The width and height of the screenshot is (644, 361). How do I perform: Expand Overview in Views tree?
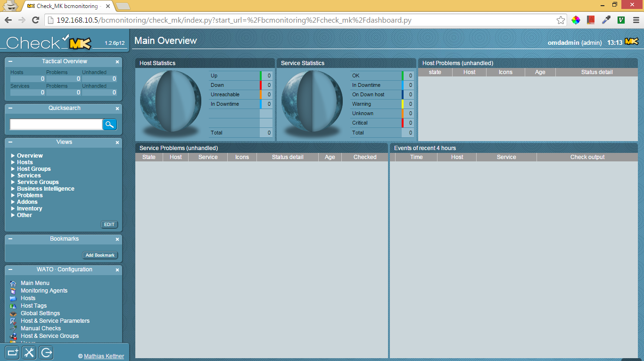[13, 156]
